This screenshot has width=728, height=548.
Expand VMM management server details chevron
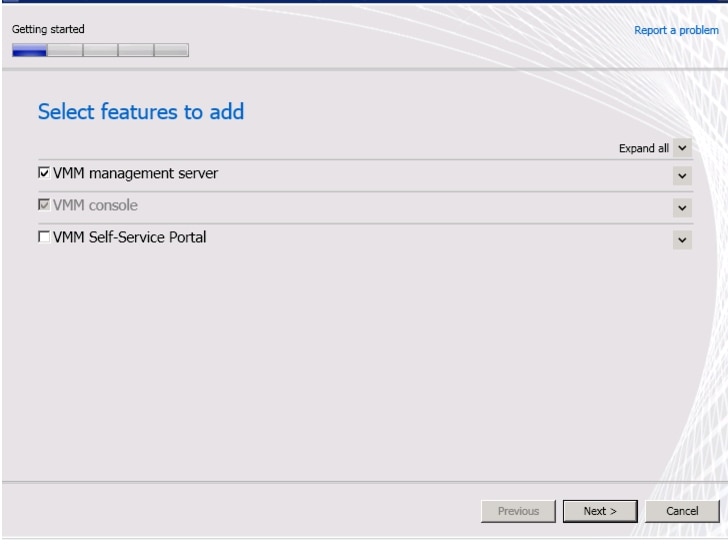tap(682, 176)
